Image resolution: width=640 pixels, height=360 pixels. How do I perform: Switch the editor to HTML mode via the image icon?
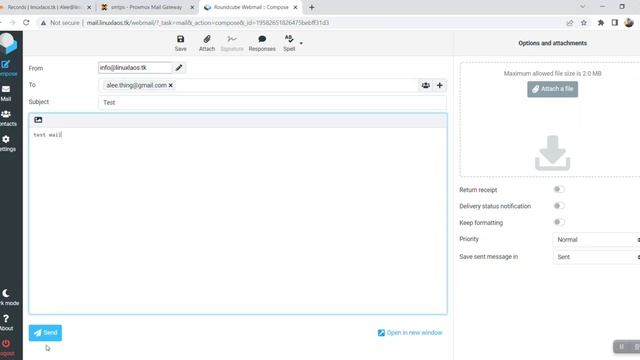[x=38, y=120]
